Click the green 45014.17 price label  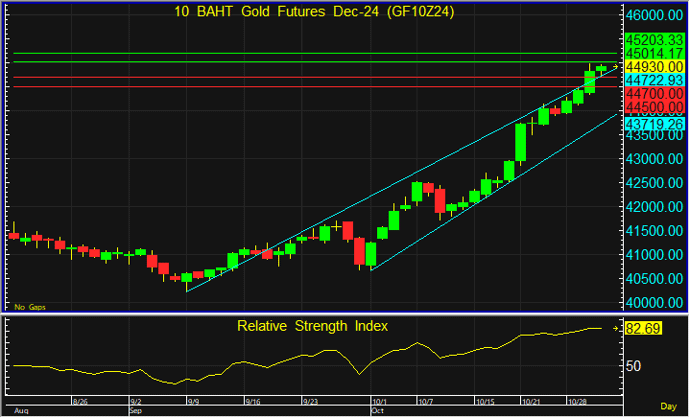pyautogui.click(x=653, y=52)
